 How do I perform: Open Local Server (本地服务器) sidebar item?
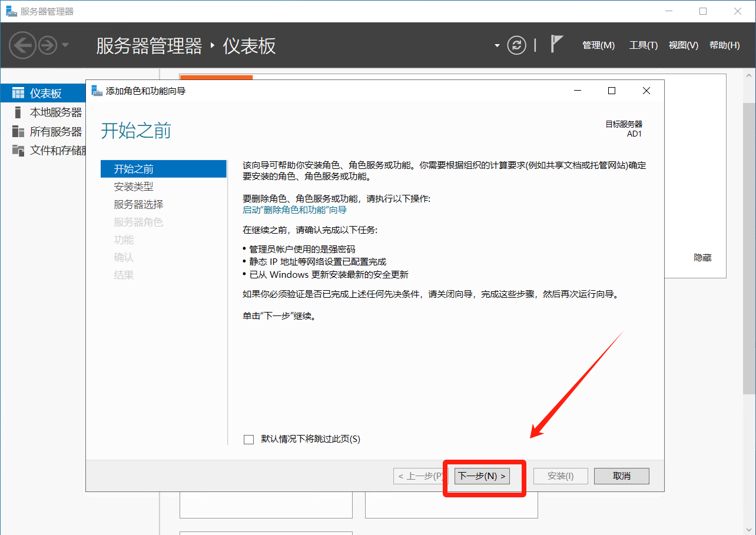(x=55, y=112)
